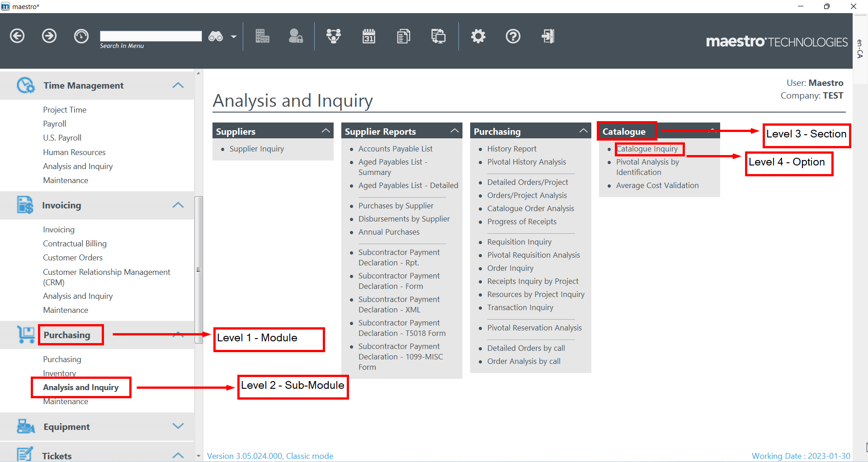
Task: Click the Back navigation arrow icon
Action: tap(17, 36)
